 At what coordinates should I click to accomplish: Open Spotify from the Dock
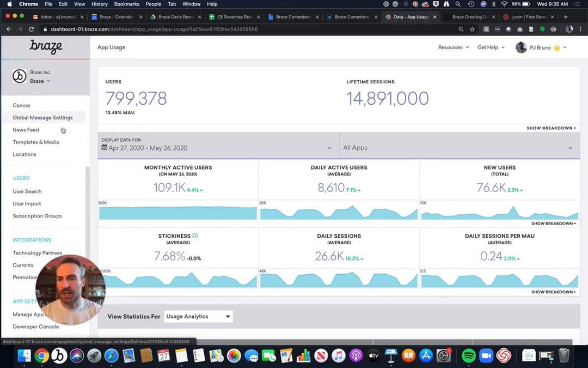tap(468, 356)
